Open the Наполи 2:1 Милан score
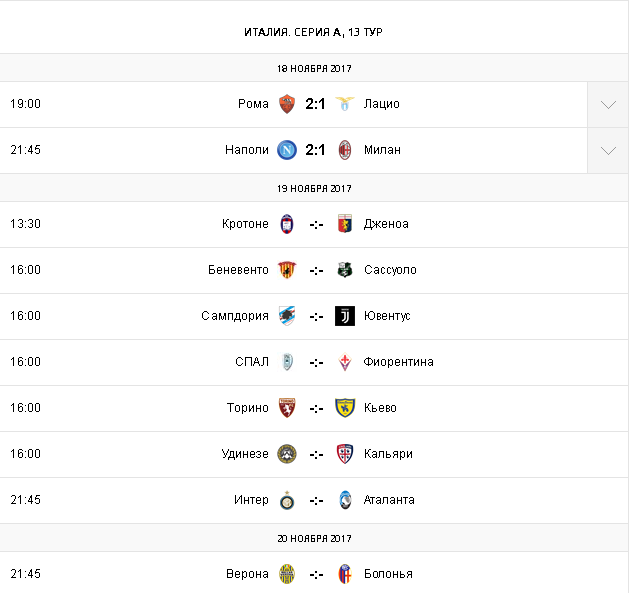 tap(316, 150)
